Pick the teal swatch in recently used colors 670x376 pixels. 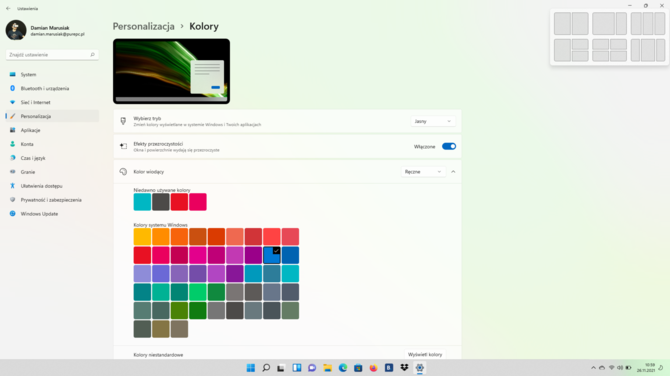pyautogui.click(x=142, y=202)
